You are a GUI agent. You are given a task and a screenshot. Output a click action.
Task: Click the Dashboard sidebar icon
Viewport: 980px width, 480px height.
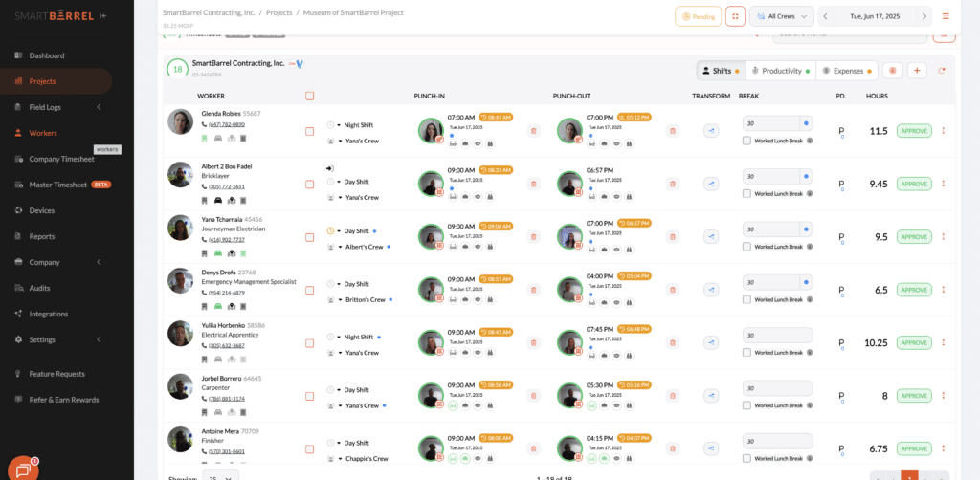coord(18,55)
